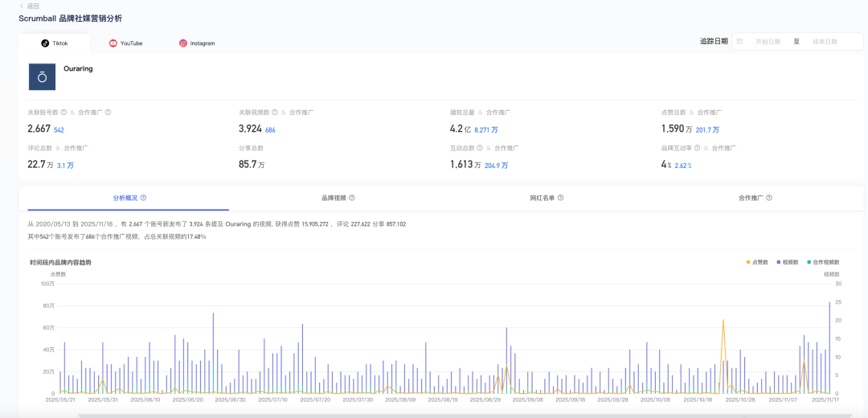
Task: Click the collaboration likes value 201.7 万
Action: (x=707, y=130)
